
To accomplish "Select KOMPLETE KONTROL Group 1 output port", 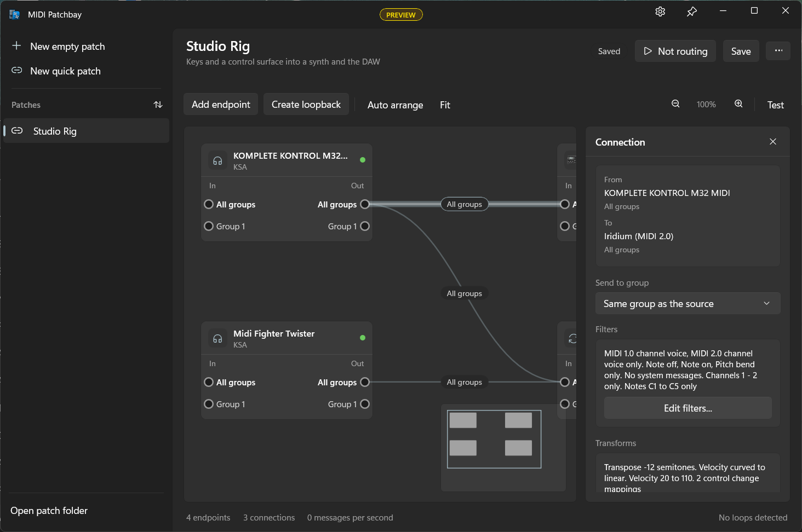I will (365, 226).
